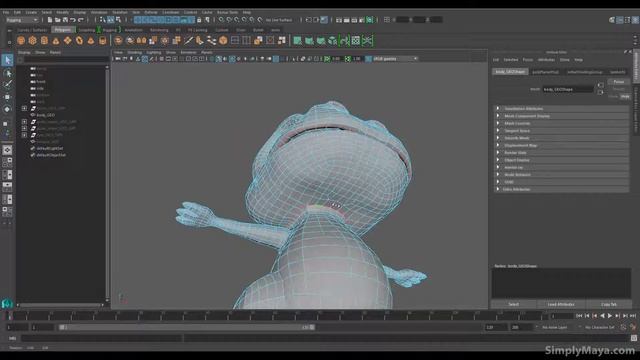Open the viewport Shading menu
This screenshot has height=360, width=640.
click(134, 52)
